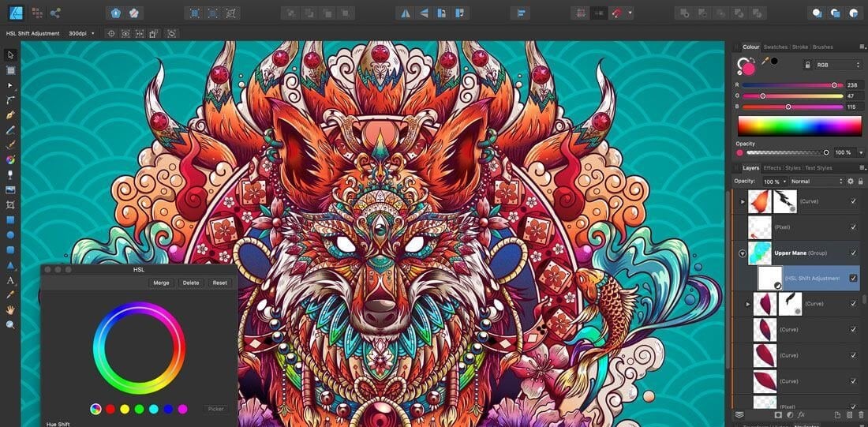Click the Add Layer page icon
Viewport: 868px width, 427px height.
837,414
